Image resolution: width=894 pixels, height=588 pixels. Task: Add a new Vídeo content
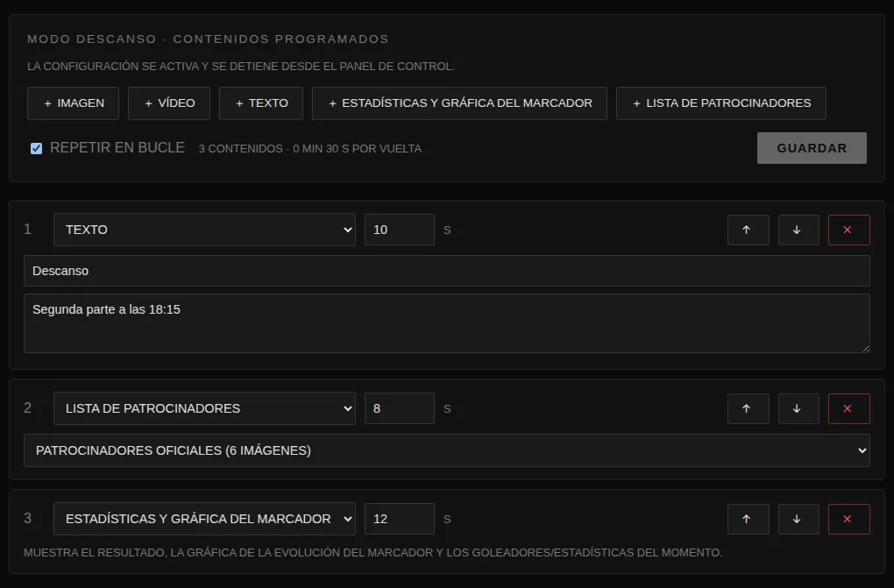point(169,103)
